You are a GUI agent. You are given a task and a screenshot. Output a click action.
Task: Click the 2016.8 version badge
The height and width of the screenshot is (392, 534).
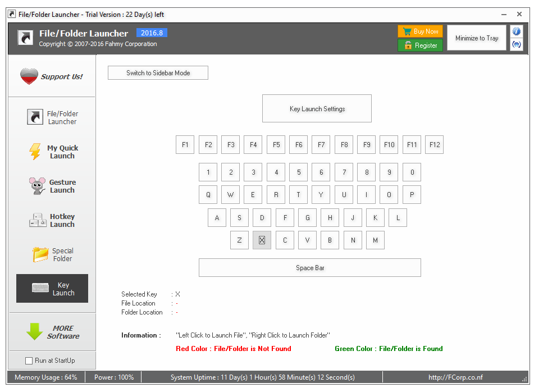pos(152,33)
